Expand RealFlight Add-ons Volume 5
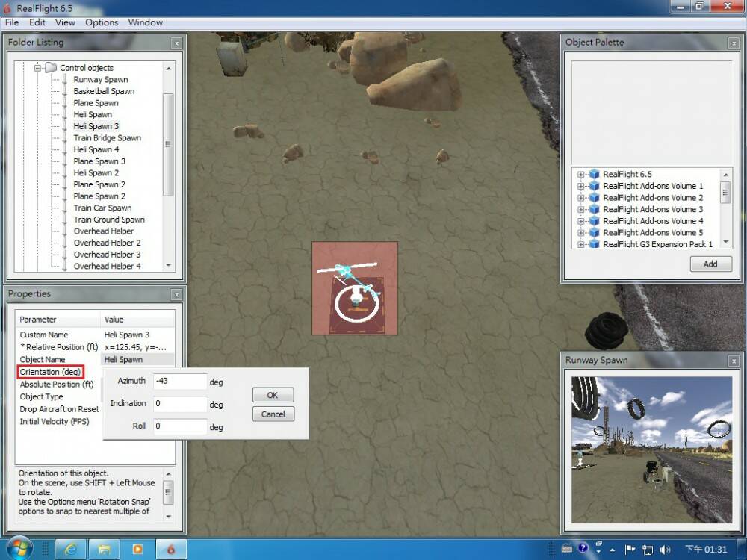Screen dimensions: 747x560 [x=580, y=233]
